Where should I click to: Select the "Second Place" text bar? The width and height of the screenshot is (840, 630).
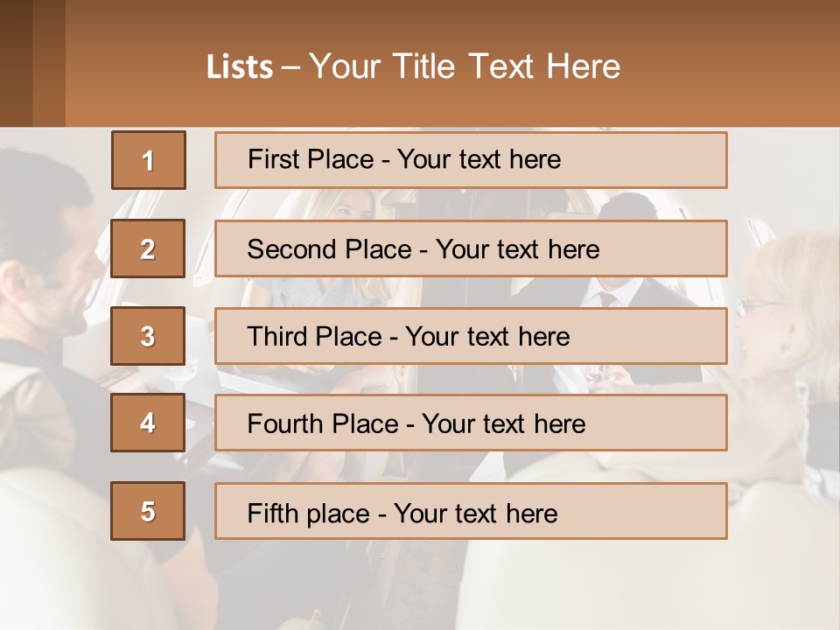click(x=471, y=248)
